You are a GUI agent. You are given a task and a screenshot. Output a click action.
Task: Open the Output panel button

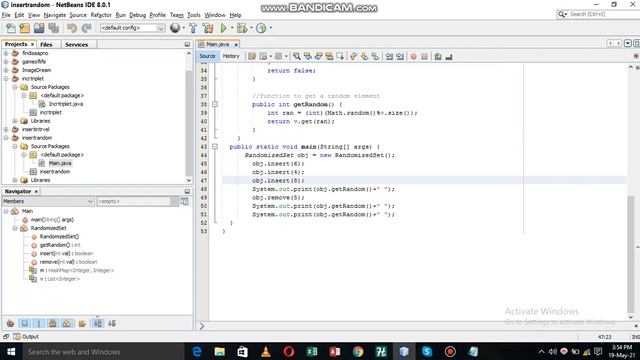[26, 337]
